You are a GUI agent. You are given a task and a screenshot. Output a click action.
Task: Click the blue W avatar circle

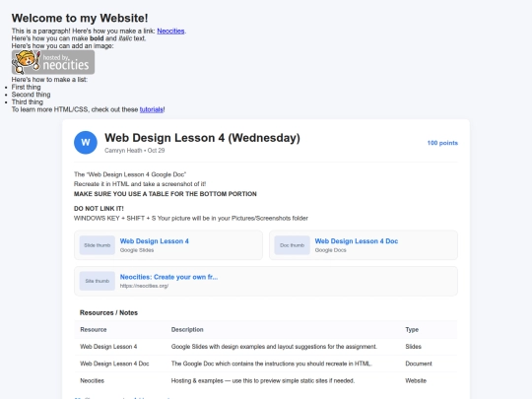(86, 143)
